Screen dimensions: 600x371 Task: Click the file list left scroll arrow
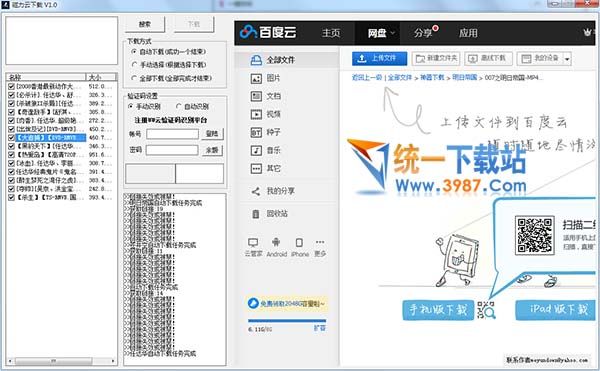[10, 361]
